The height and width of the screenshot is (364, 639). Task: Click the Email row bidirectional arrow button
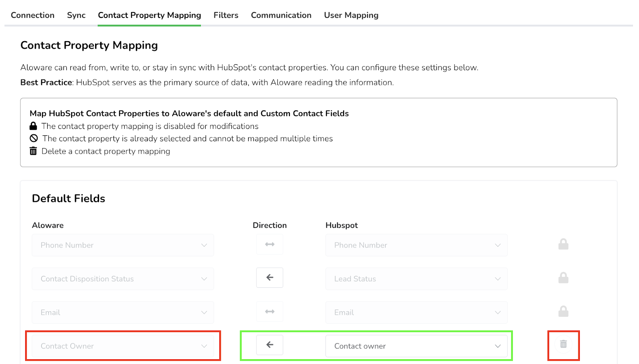click(x=270, y=311)
